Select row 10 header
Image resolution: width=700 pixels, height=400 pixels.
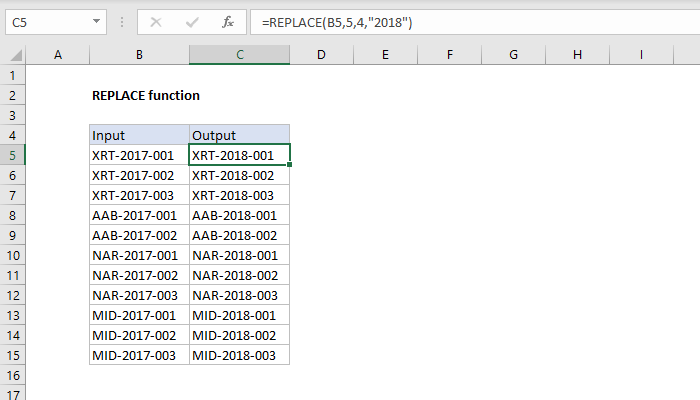[x=12, y=255]
